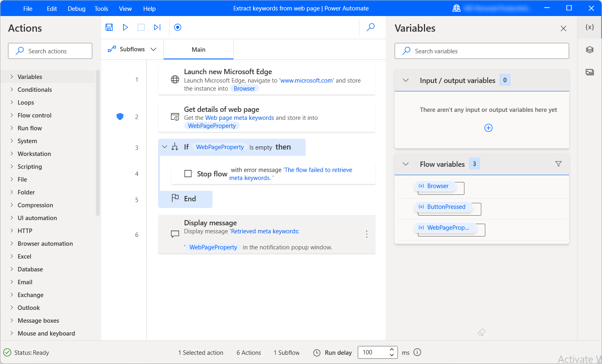Click the Actions pane scrollbar
602x364 pixels.
click(98, 143)
